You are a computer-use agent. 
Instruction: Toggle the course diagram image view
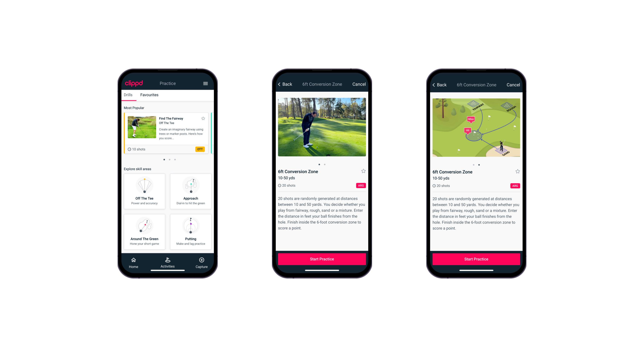[x=325, y=165]
